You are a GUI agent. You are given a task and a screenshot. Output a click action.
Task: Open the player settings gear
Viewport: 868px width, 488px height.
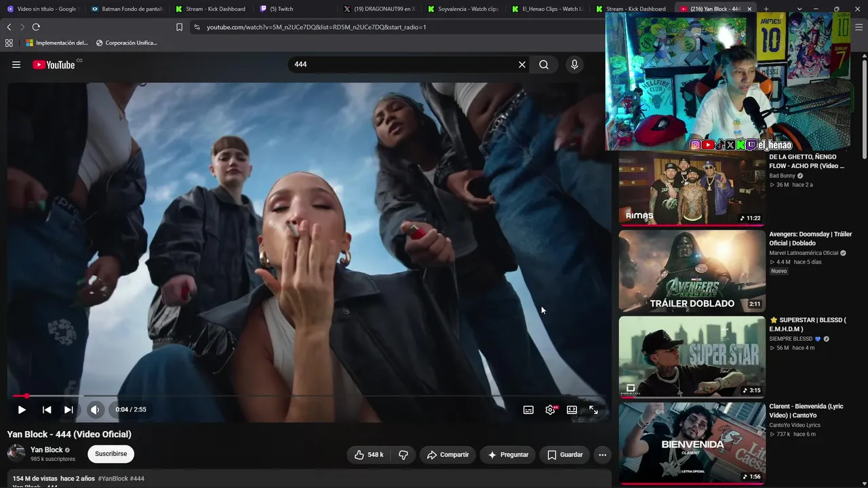pyautogui.click(x=551, y=409)
